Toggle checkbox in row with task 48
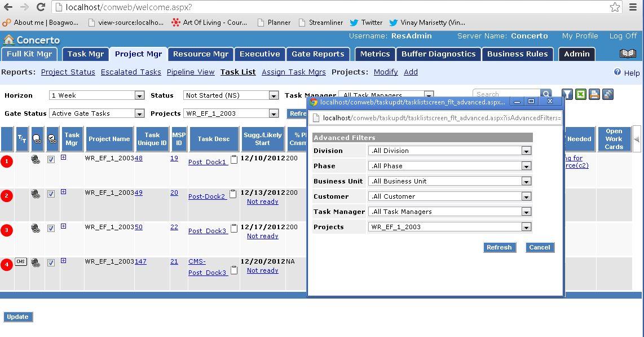 point(51,159)
